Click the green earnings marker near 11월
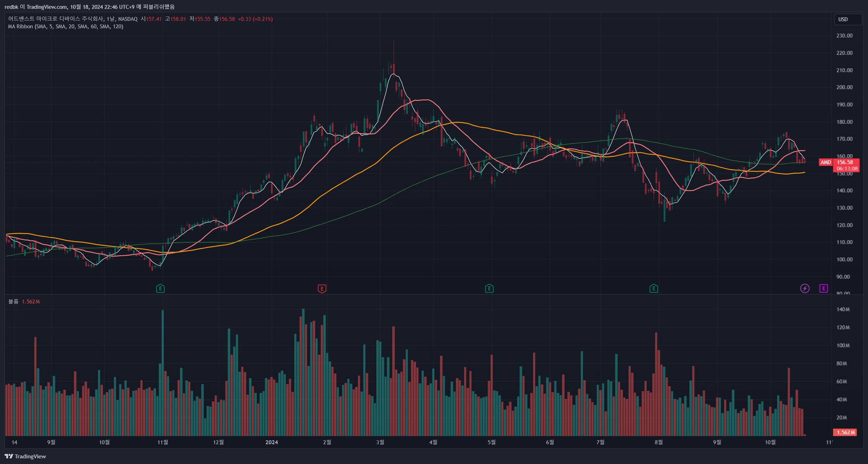Image resolution: width=868 pixels, height=464 pixels. click(x=160, y=288)
